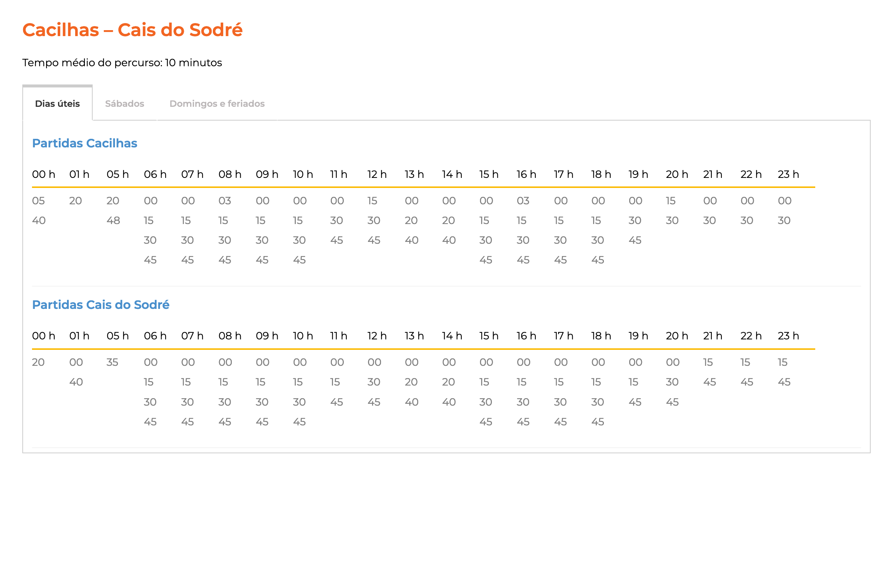The image size is (893, 588).
Task: Click the 40 departure under 00 h Cacilhas
Action: pos(39,220)
